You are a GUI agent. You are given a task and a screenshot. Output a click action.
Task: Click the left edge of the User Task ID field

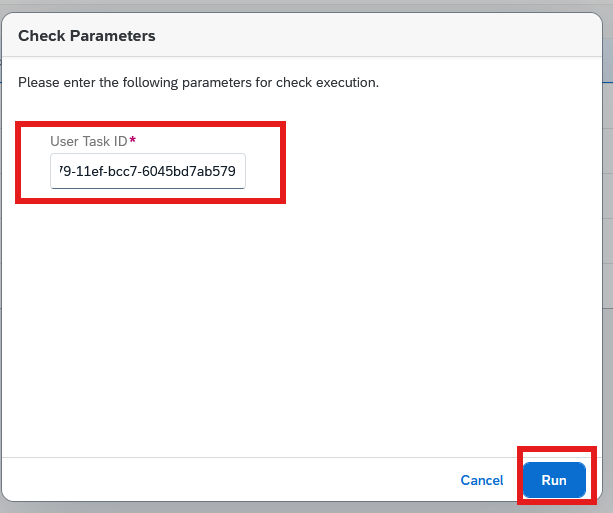[x=53, y=171]
